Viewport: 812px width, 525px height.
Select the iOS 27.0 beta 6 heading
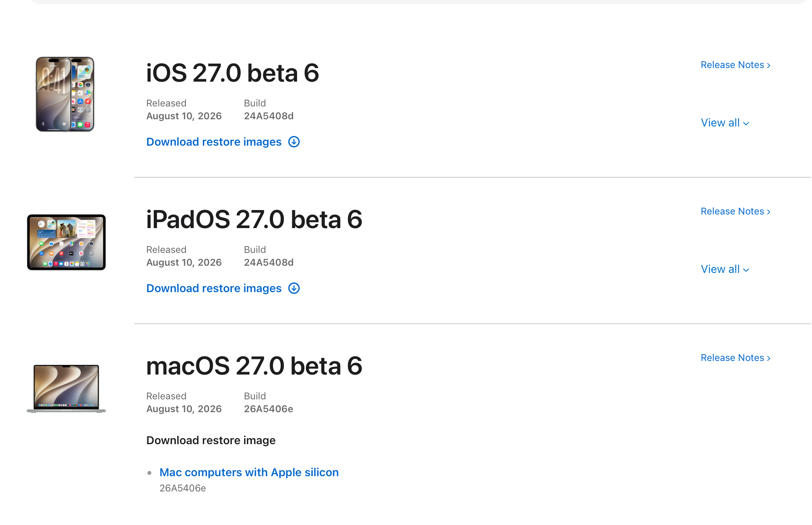[233, 73]
